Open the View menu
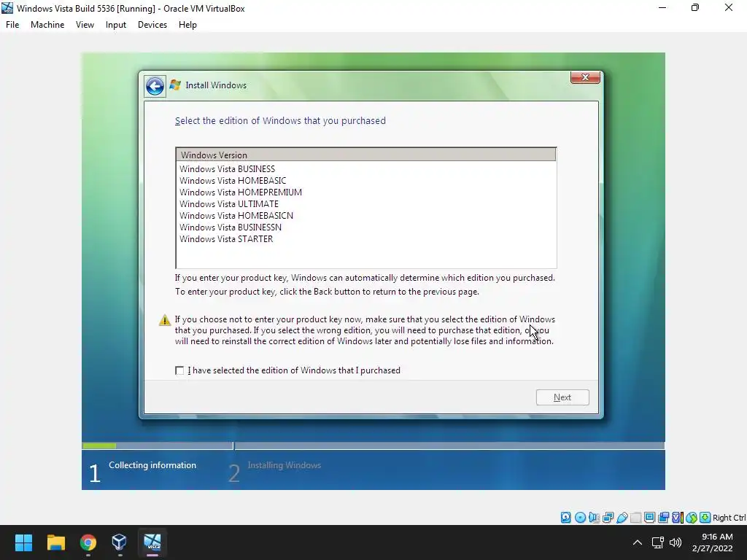 click(85, 25)
